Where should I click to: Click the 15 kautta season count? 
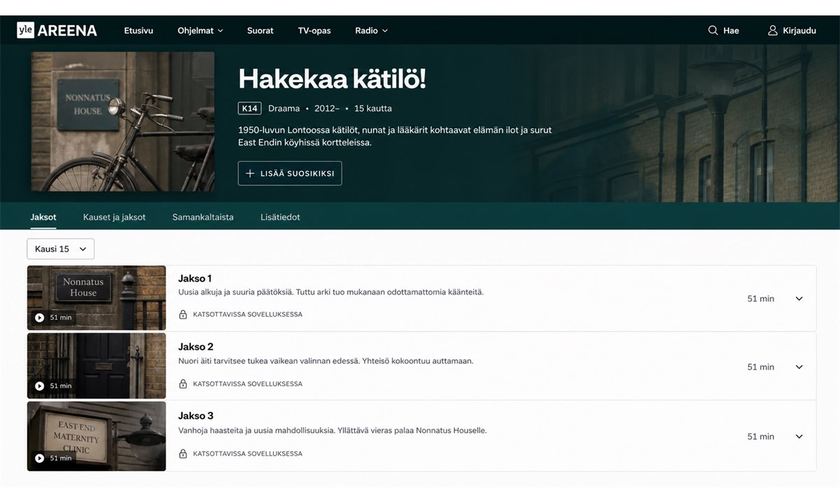click(x=373, y=108)
